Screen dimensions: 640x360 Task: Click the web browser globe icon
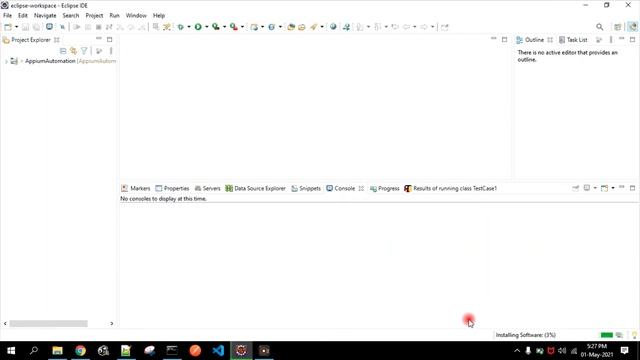click(x=333, y=27)
